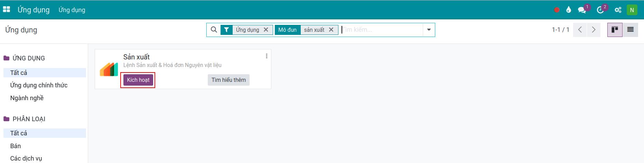Image resolution: width=644 pixels, height=163 pixels.
Task: Open the main apps grid menu icon
Action: 7,10
